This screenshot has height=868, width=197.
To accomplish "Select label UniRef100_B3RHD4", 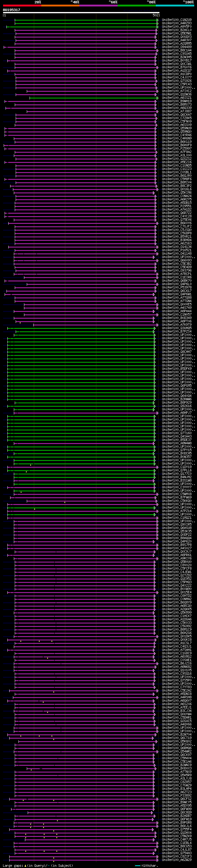I will 177,240.
